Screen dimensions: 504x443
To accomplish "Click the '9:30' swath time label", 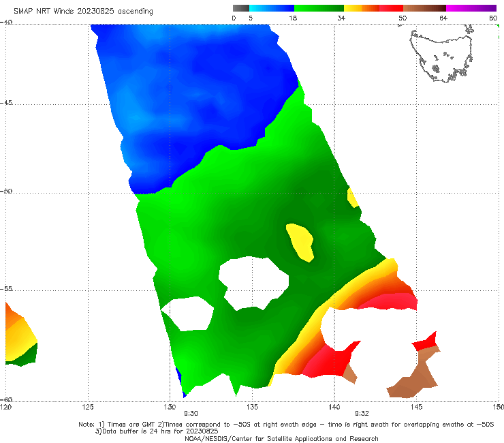I will click(x=191, y=414).
